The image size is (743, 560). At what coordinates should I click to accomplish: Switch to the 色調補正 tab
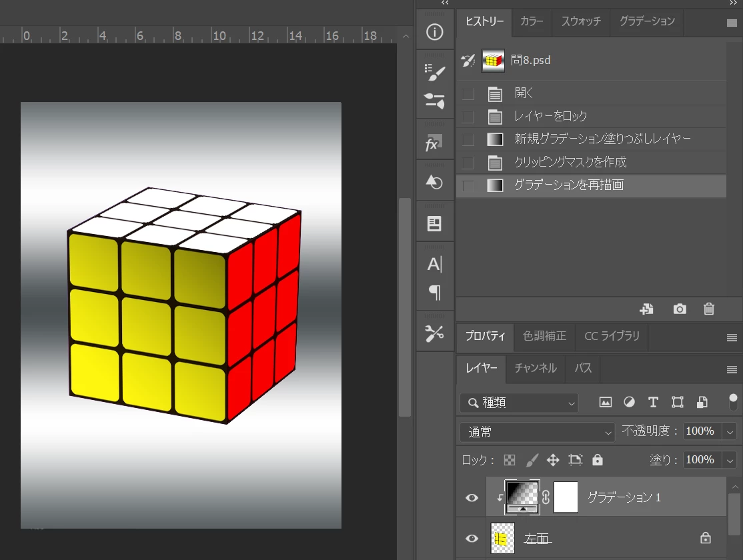(x=544, y=336)
